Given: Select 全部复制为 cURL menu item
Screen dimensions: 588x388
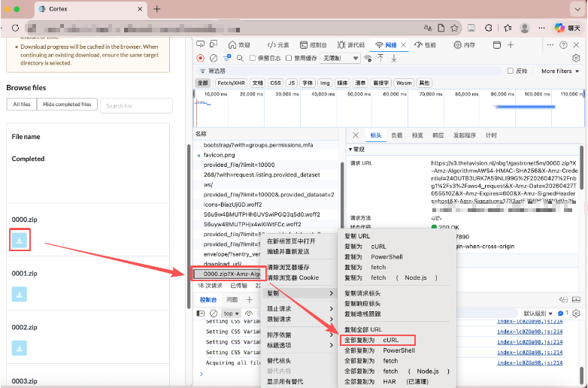Looking at the screenshot, I should [377, 341].
